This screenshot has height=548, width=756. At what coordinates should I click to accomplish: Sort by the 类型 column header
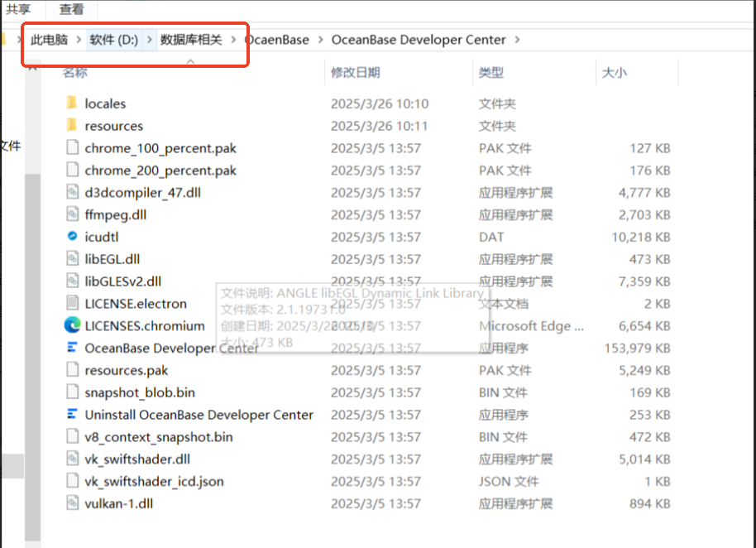pos(491,72)
